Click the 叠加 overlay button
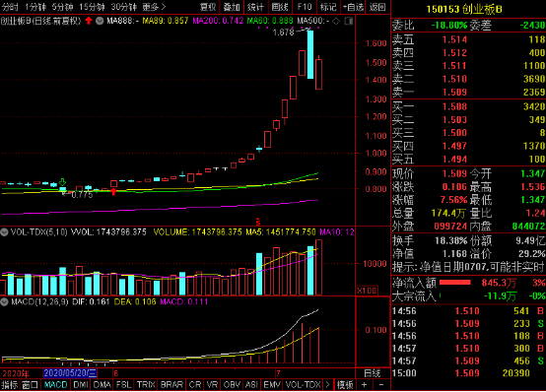 [x=232, y=7]
